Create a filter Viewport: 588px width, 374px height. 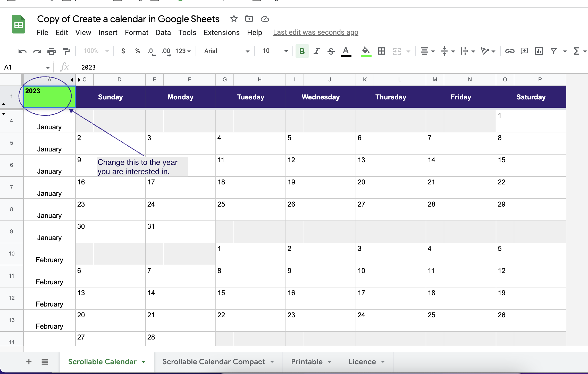pos(553,51)
